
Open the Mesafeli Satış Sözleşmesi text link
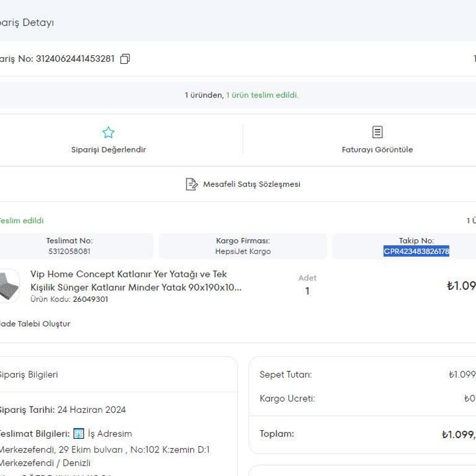(x=251, y=184)
